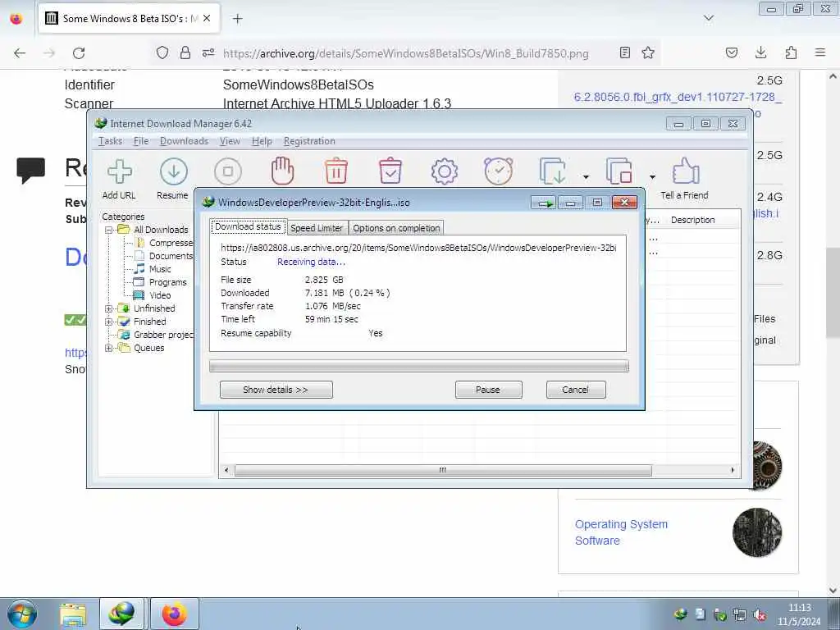The height and width of the screenshot is (630, 840).
Task: Open a new Firefox tab
Action: [237, 19]
